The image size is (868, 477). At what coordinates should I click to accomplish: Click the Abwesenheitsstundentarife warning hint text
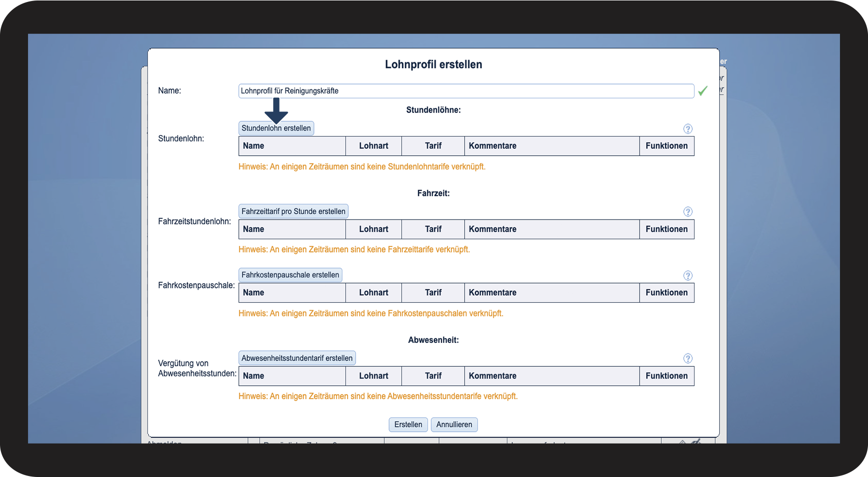[x=378, y=396]
